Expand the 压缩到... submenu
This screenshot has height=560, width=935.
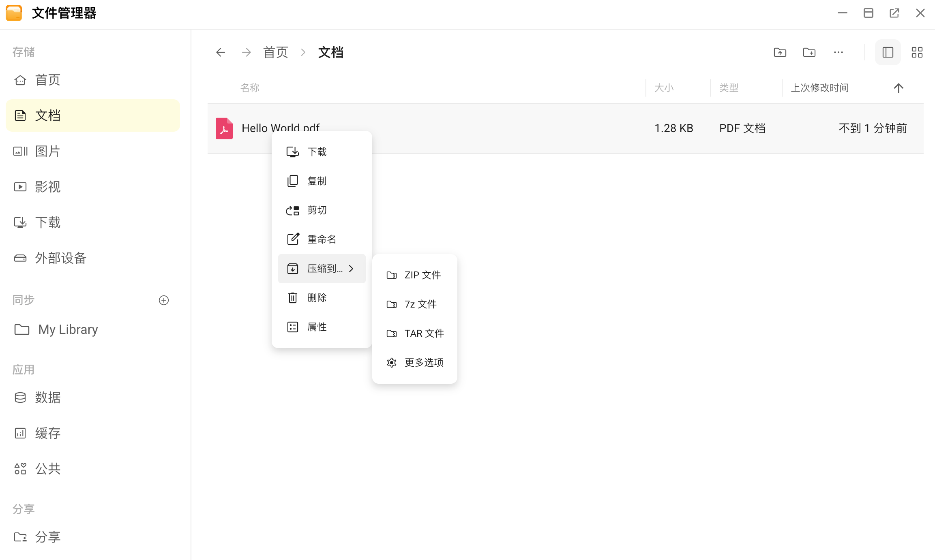(x=322, y=269)
